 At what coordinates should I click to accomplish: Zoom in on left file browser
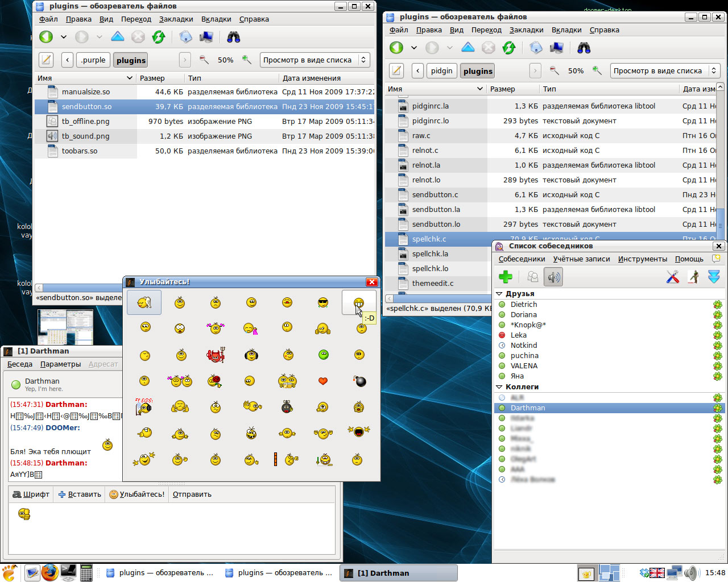click(x=246, y=60)
